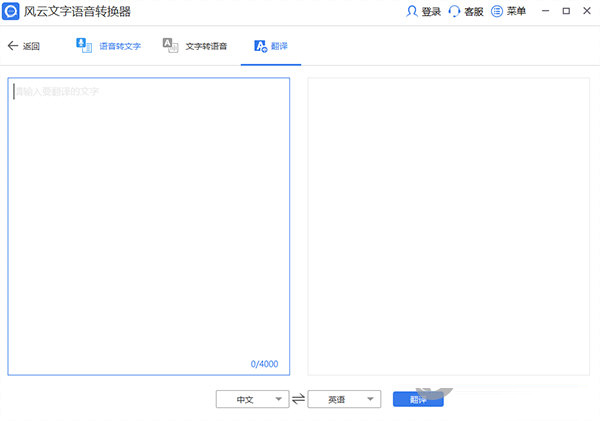Click the microphone icon for 语音转文字
This screenshot has width=600, height=421.
point(84,46)
